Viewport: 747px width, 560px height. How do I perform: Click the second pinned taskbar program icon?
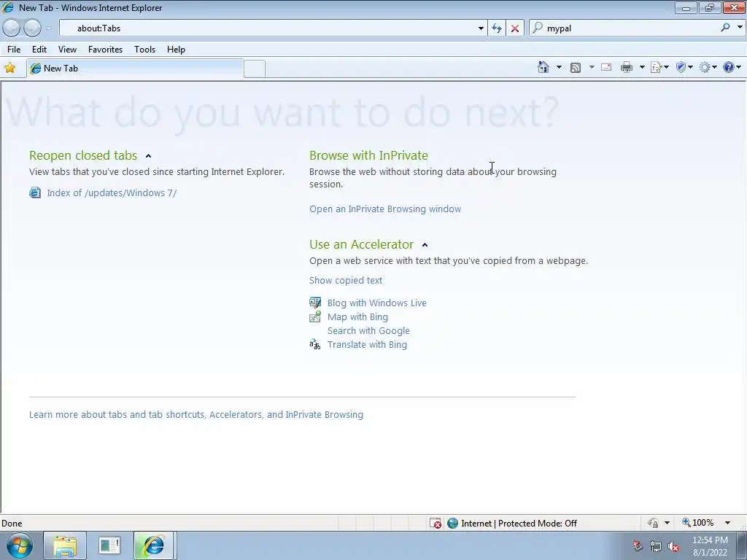[109, 545]
